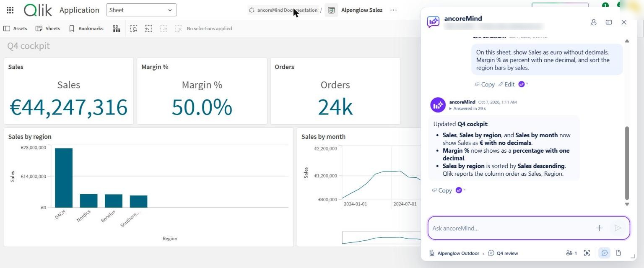Toggle the ancoreMind side panel layout
Image resolution: width=644 pixels, height=268 pixels.
(x=609, y=22)
